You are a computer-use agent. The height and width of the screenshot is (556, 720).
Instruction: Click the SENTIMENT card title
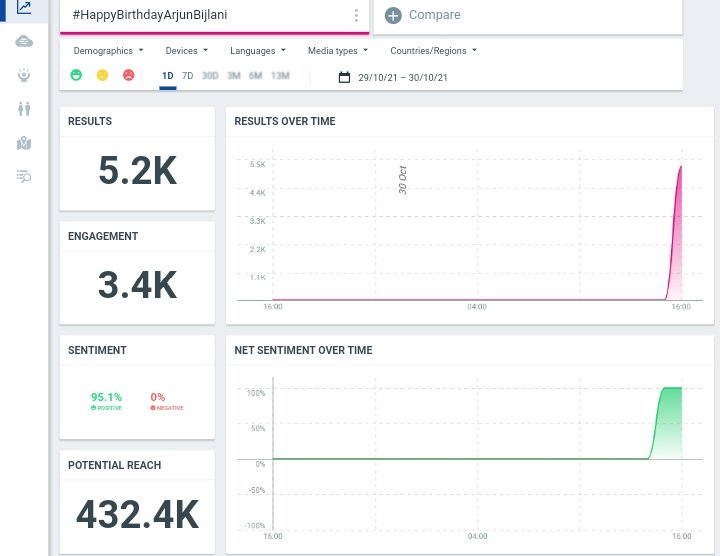click(97, 350)
